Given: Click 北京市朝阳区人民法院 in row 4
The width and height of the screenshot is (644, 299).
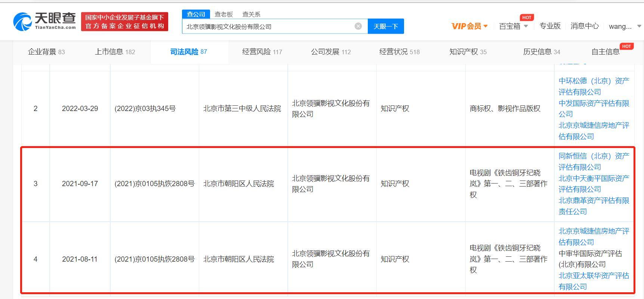Looking at the screenshot, I should pyautogui.click(x=238, y=259).
